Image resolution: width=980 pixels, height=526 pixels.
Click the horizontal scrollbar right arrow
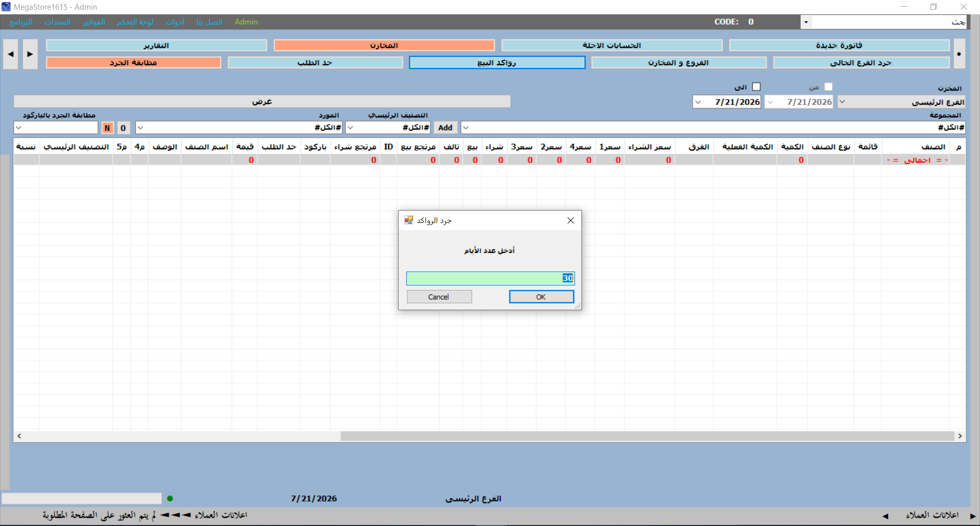click(960, 436)
